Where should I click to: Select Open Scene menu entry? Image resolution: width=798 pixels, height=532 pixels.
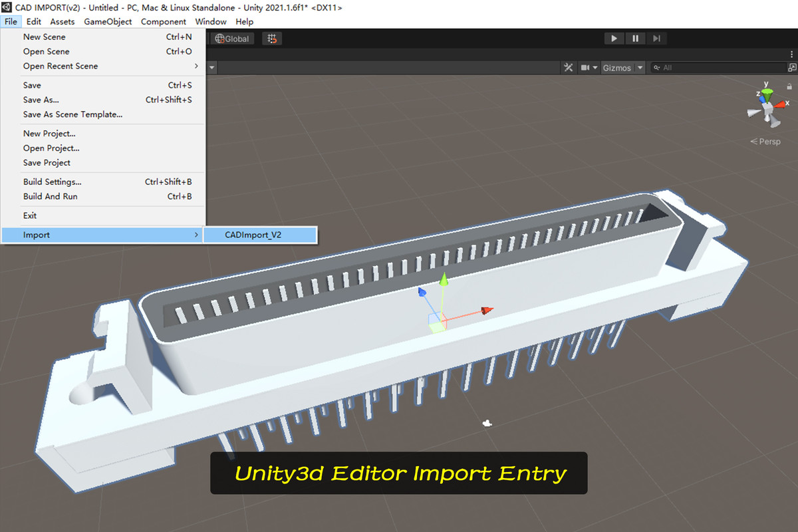(103, 51)
